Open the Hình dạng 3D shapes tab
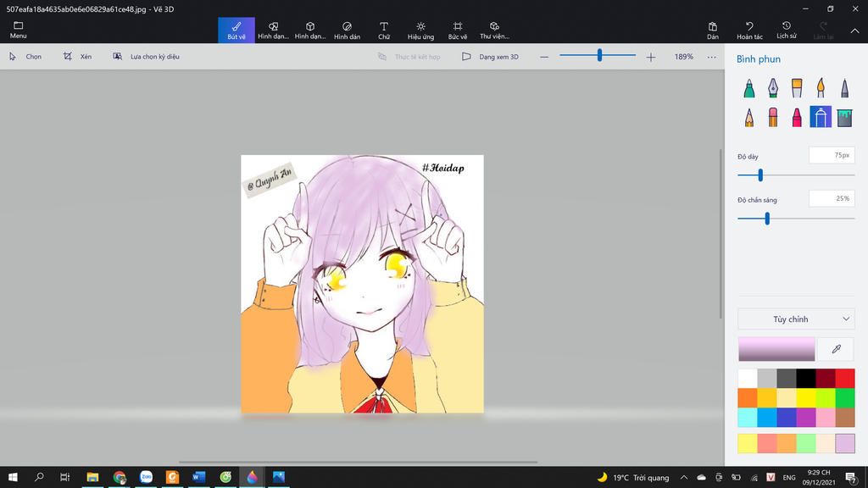The image size is (868, 488). click(x=310, y=30)
